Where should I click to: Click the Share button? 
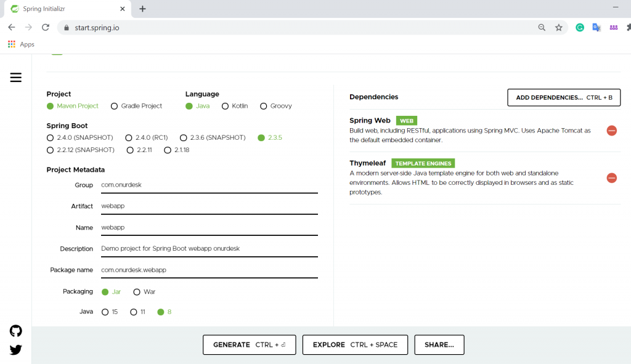(x=439, y=345)
